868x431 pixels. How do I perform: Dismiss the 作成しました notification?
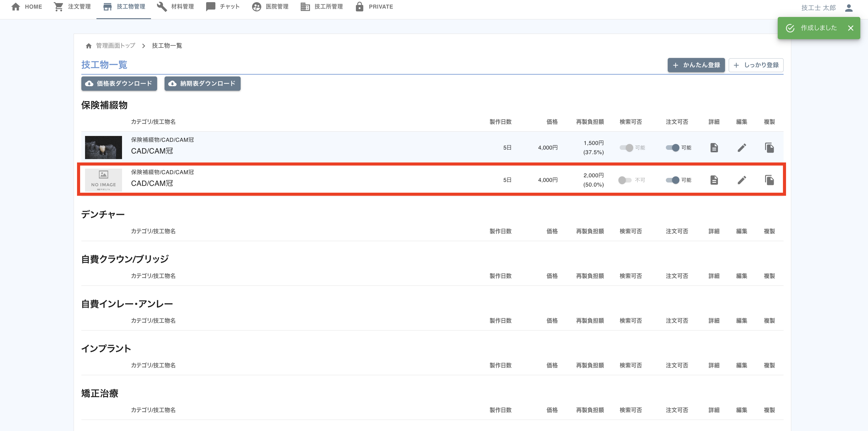tap(850, 28)
